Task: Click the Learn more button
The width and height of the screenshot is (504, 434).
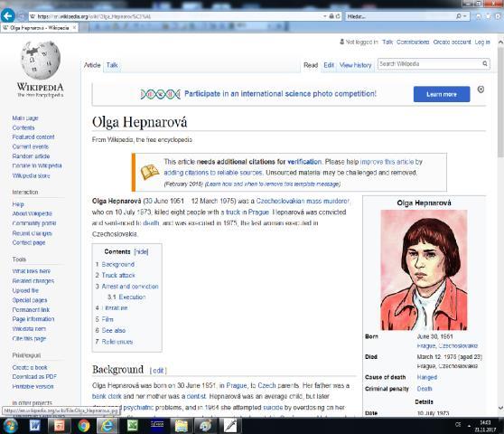Action: pyautogui.click(x=442, y=94)
